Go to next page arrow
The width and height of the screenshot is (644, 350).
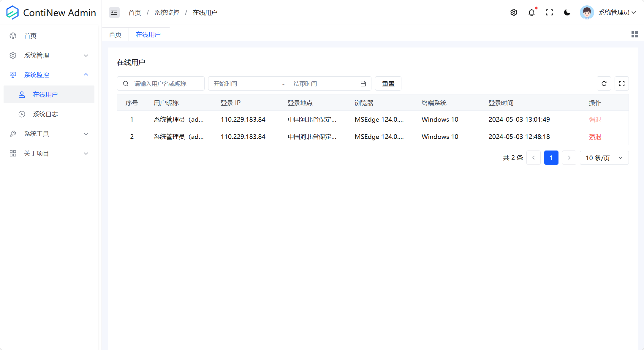[569, 158]
